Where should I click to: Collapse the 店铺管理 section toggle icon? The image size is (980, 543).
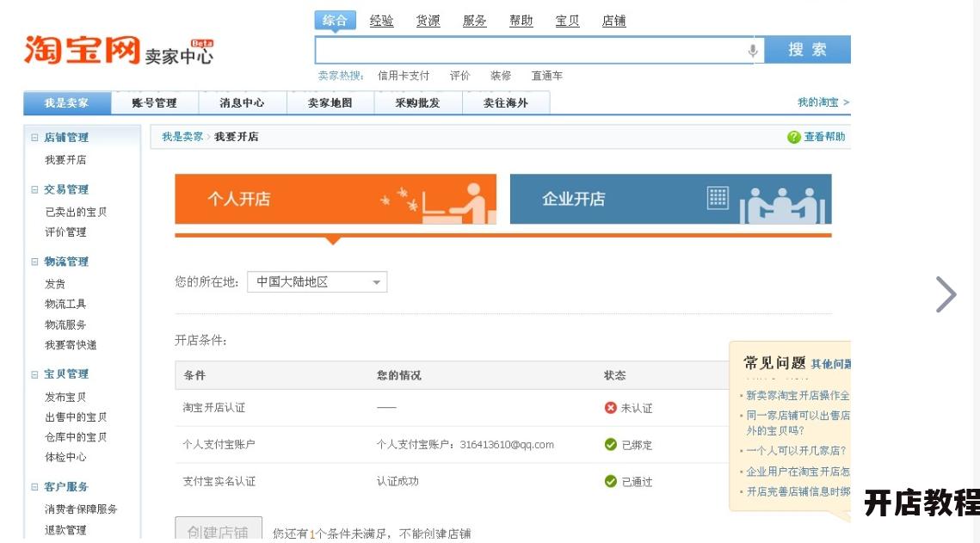(x=34, y=138)
